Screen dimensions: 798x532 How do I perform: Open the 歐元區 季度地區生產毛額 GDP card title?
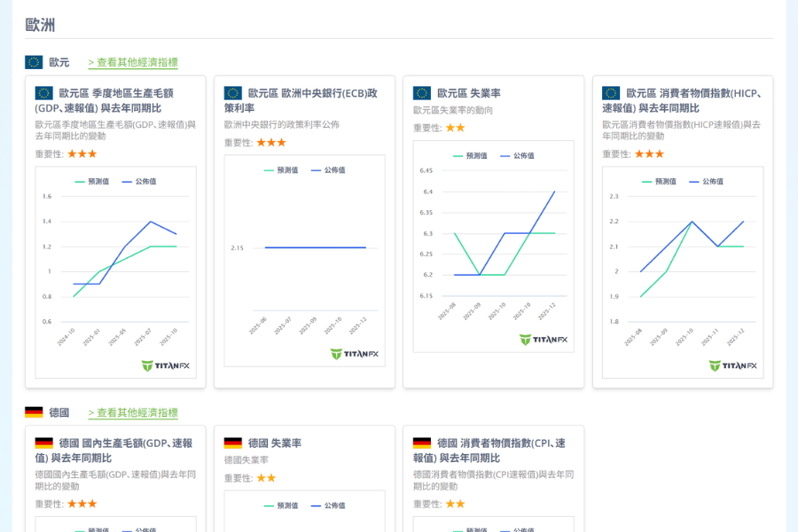pos(105,100)
